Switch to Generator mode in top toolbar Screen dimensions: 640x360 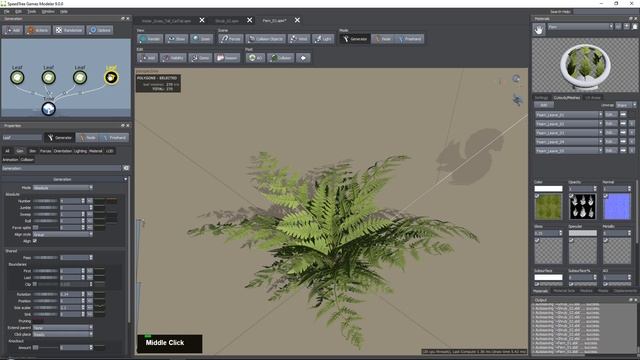click(x=355, y=39)
